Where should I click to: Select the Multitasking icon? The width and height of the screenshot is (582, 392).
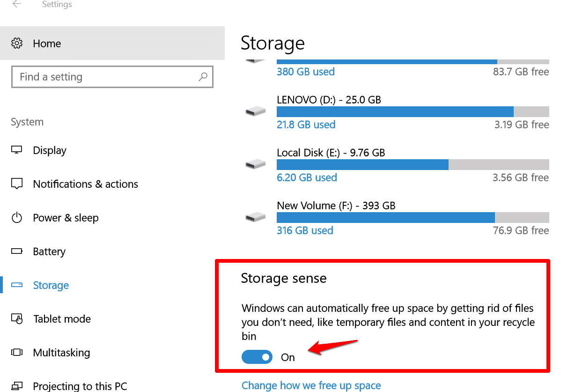pos(17,353)
